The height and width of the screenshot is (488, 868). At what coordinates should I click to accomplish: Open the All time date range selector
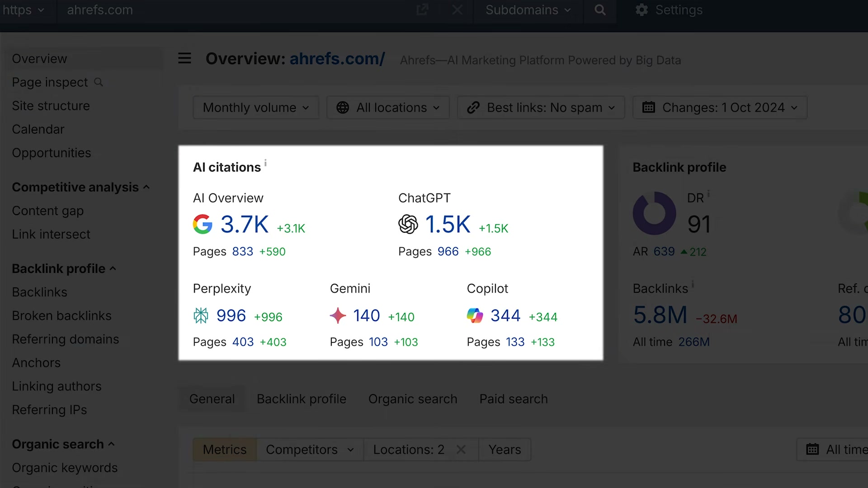833,450
